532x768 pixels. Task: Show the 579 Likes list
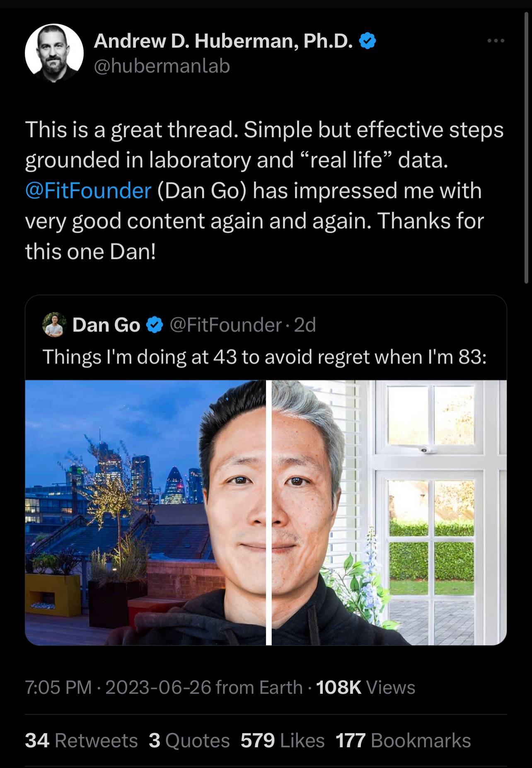coord(283,740)
